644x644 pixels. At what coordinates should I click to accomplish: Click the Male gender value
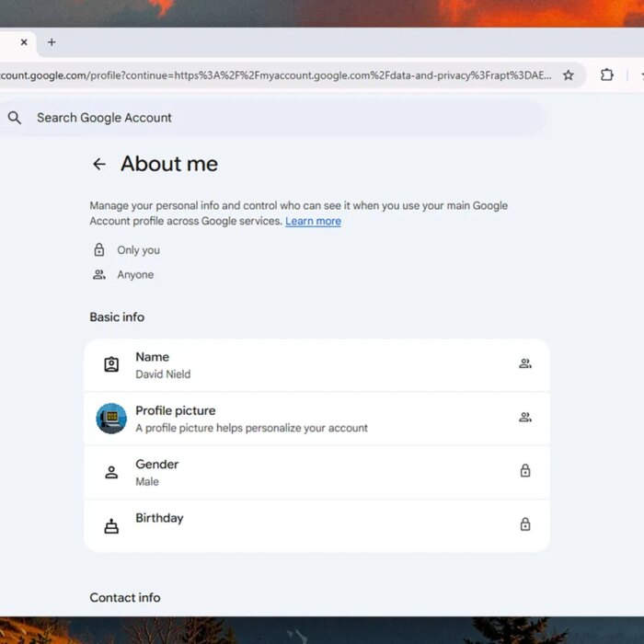click(147, 481)
